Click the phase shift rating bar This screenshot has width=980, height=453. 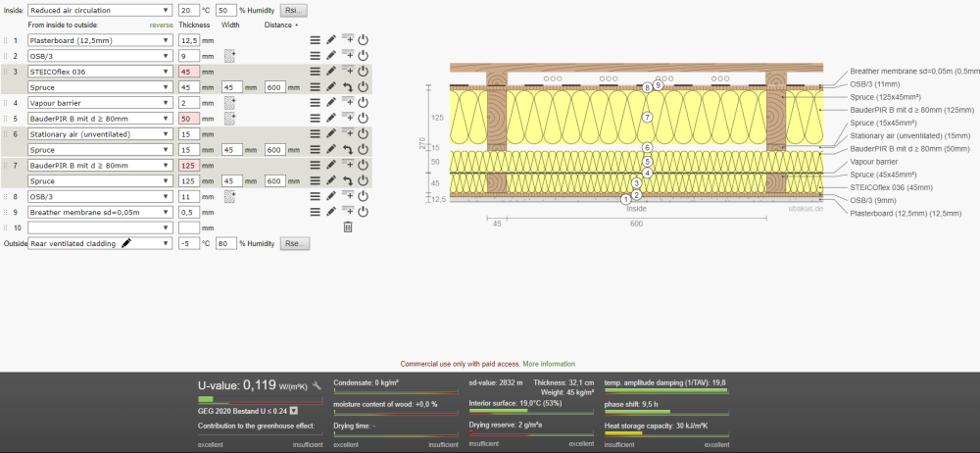tap(666, 412)
